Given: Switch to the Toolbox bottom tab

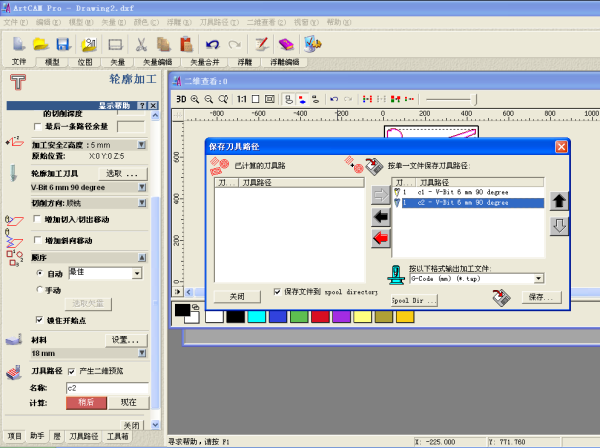Looking at the screenshot, I should pos(117,436).
